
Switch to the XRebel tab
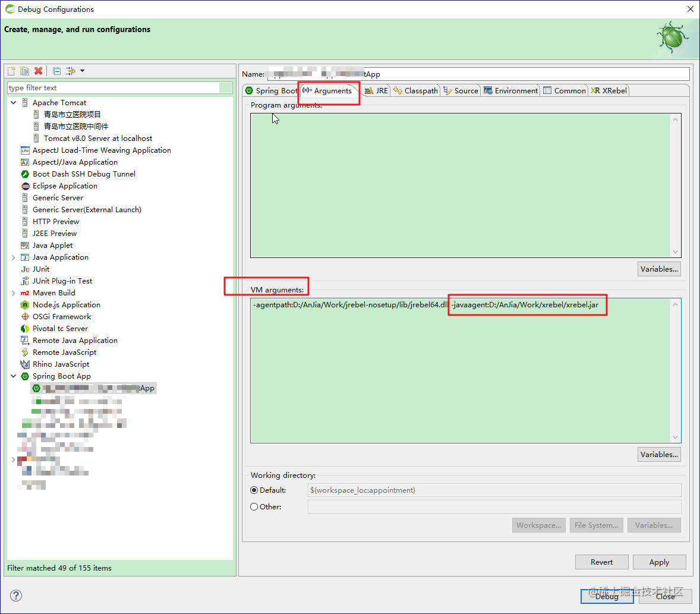(608, 91)
